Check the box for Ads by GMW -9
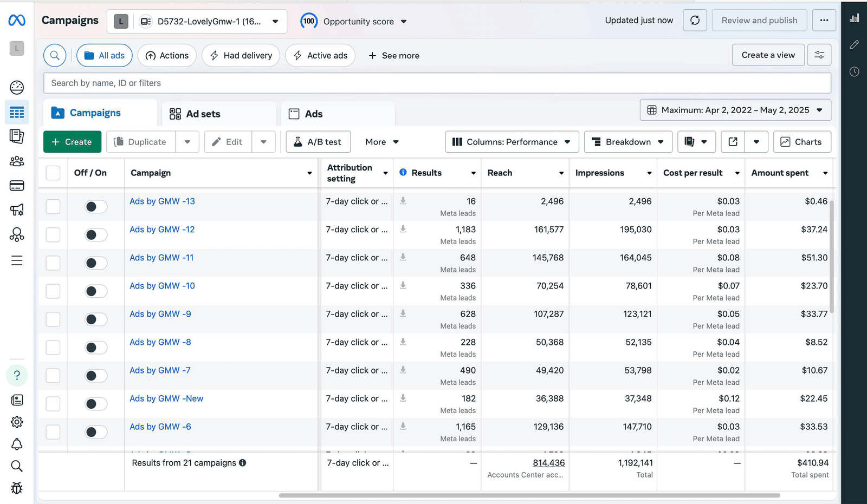 pos(53,319)
